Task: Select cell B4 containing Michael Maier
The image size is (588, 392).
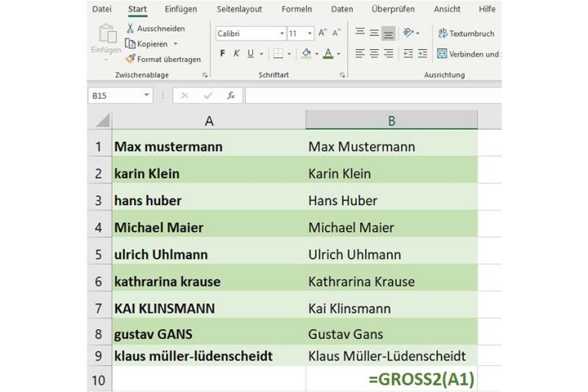Action: click(x=391, y=227)
